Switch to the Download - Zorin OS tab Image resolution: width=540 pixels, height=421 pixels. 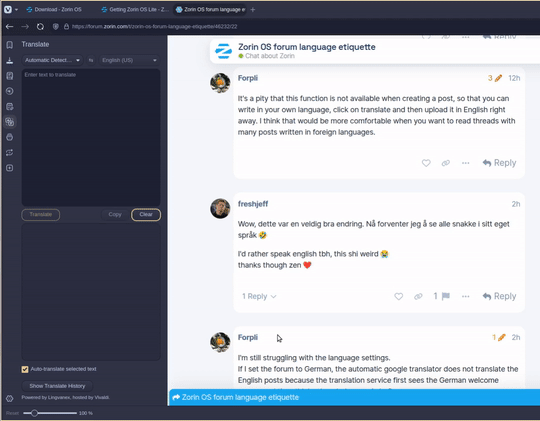click(54, 10)
